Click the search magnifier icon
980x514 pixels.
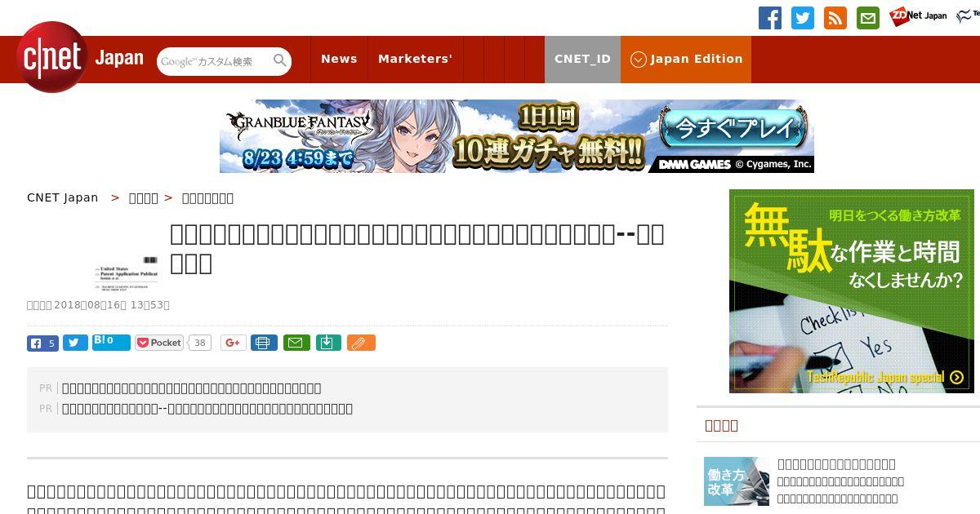click(x=280, y=60)
